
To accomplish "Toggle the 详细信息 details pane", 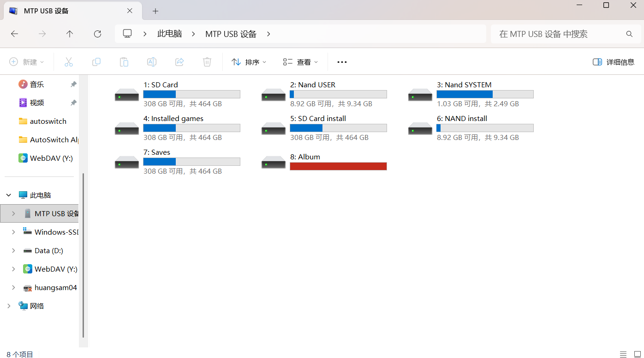I will tap(614, 62).
